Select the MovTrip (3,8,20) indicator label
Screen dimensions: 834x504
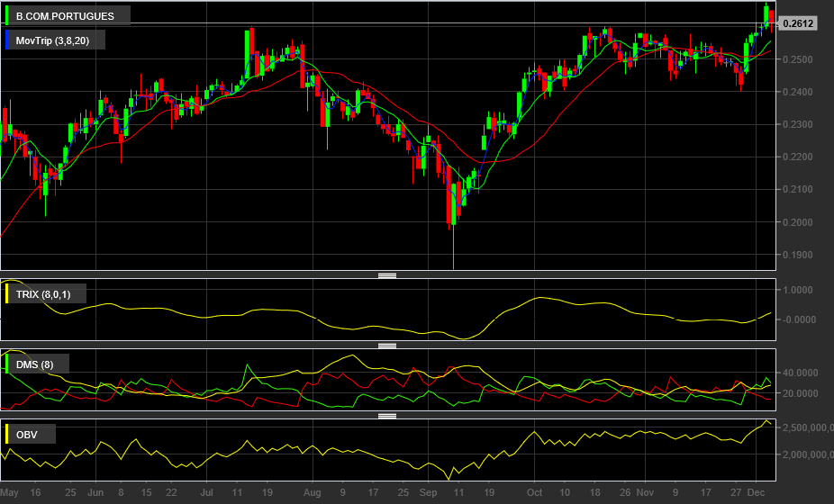[52, 40]
